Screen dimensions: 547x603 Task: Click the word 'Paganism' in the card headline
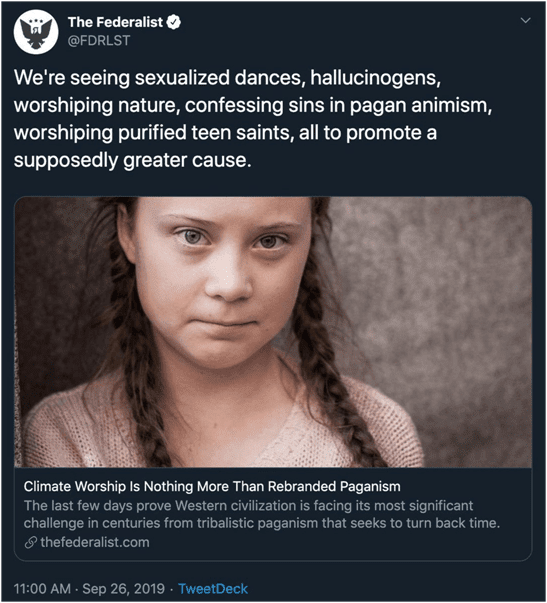tap(370, 486)
